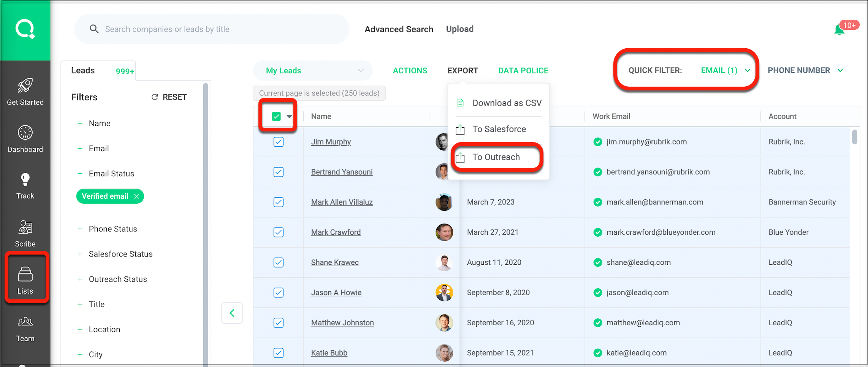Viewport: 868px width, 367px height.
Task: Open the Track lightbulb icon
Action: pos(25,180)
